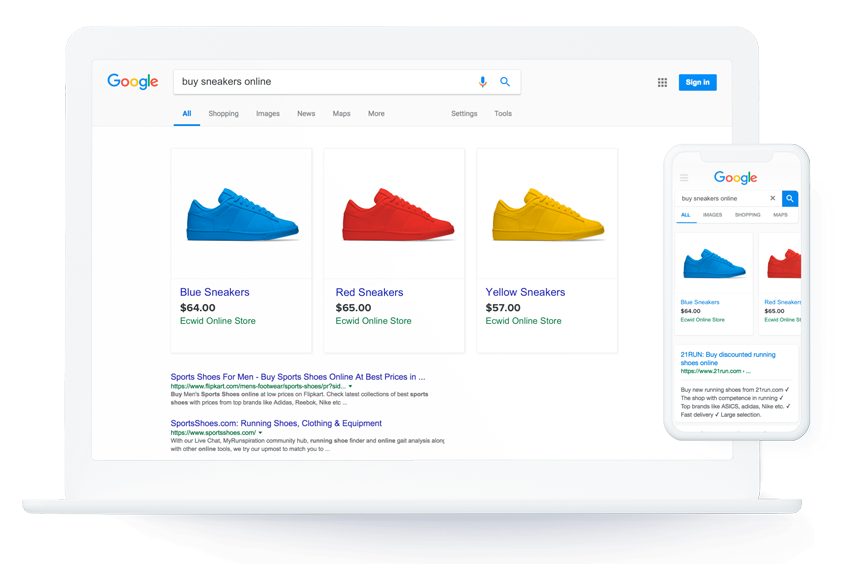Image resolution: width=850 pixels, height=564 pixels.
Task: Open 'Sports Shoes For Men' Flipkart result
Action: coord(298,377)
